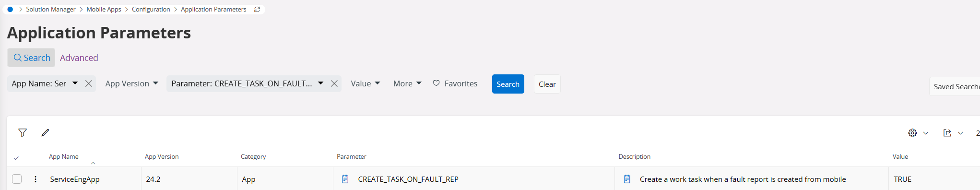Open the gear settings icon for table
980x190 pixels.
[912, 133]
